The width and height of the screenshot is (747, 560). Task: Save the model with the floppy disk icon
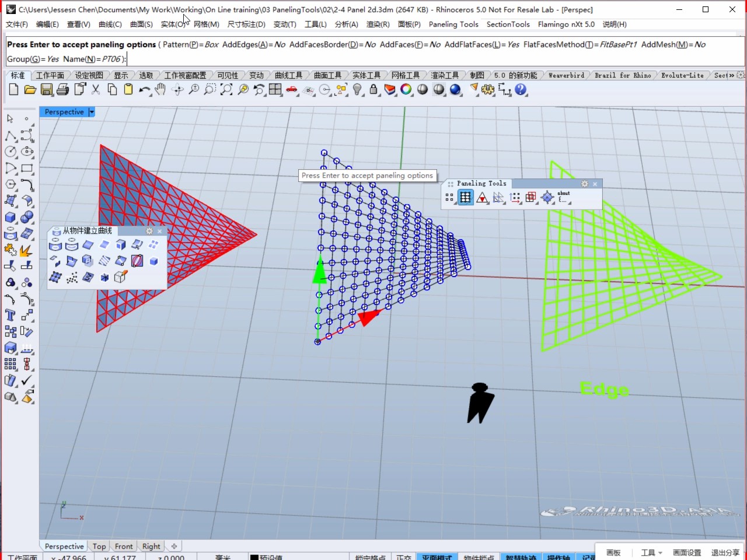[x=47, y=89]
